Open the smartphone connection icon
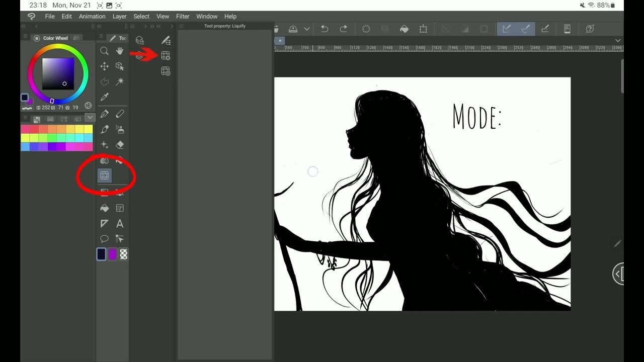This screenshot has height=362, width=644. [567, 29]
